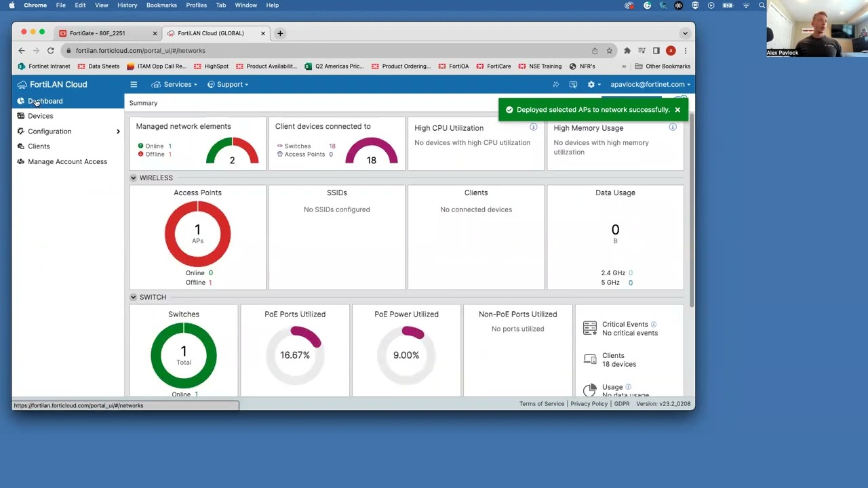Open the Terms of Service link
868x488 pixels.
click(542, 404)
